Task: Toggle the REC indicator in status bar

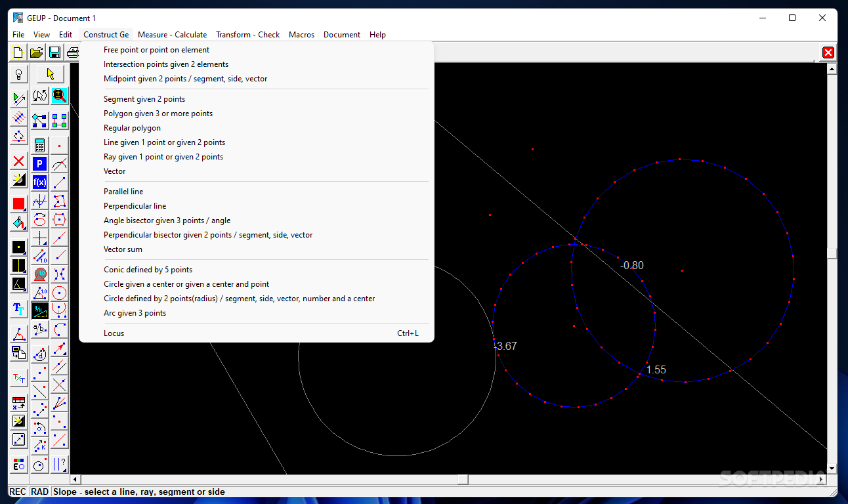Action: (x=18, y=492)
